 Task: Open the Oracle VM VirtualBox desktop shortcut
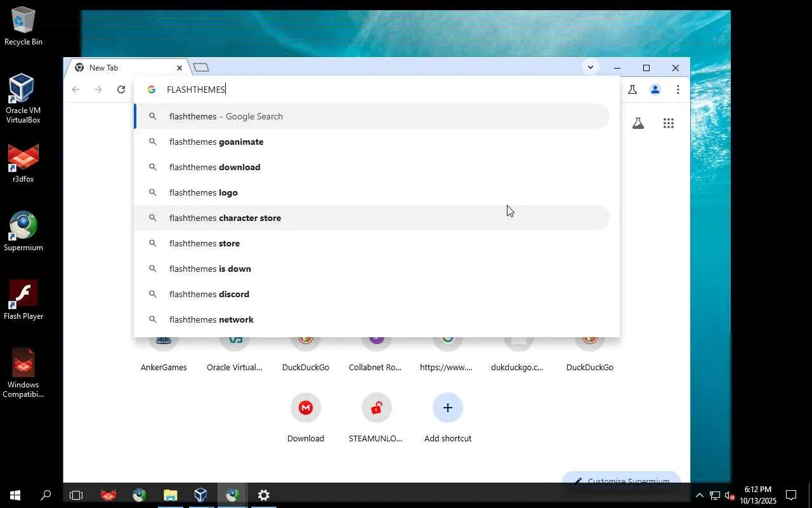click(23, 98)
